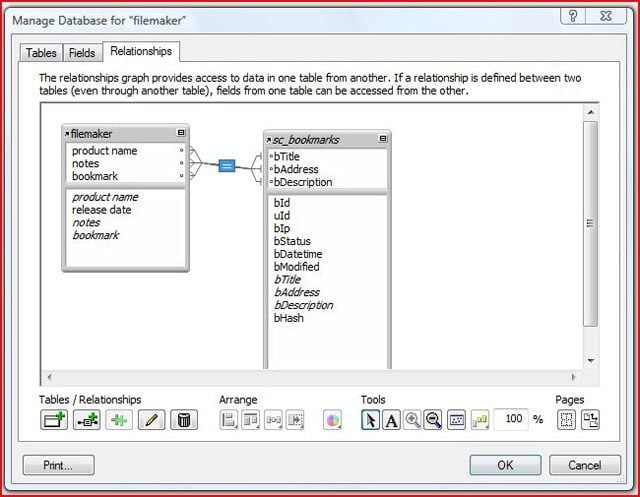The width and height of the screenshot is (640, 497).
Task: Click the Print... button
Action: pos(58,465)
